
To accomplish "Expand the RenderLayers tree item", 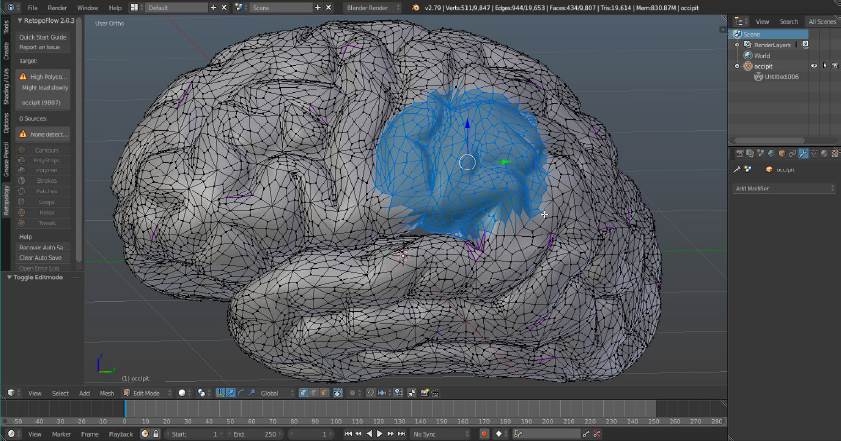I will (x=737, y=45).
